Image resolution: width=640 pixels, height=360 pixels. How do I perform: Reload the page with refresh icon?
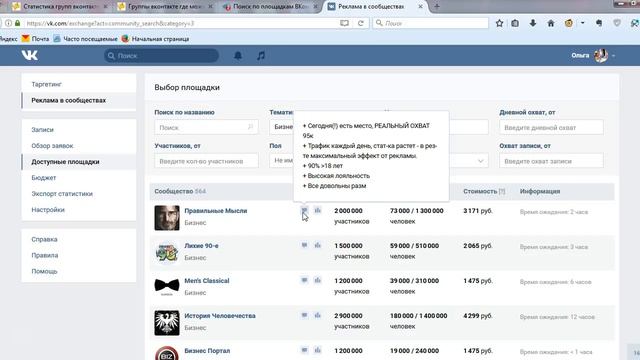360,23
